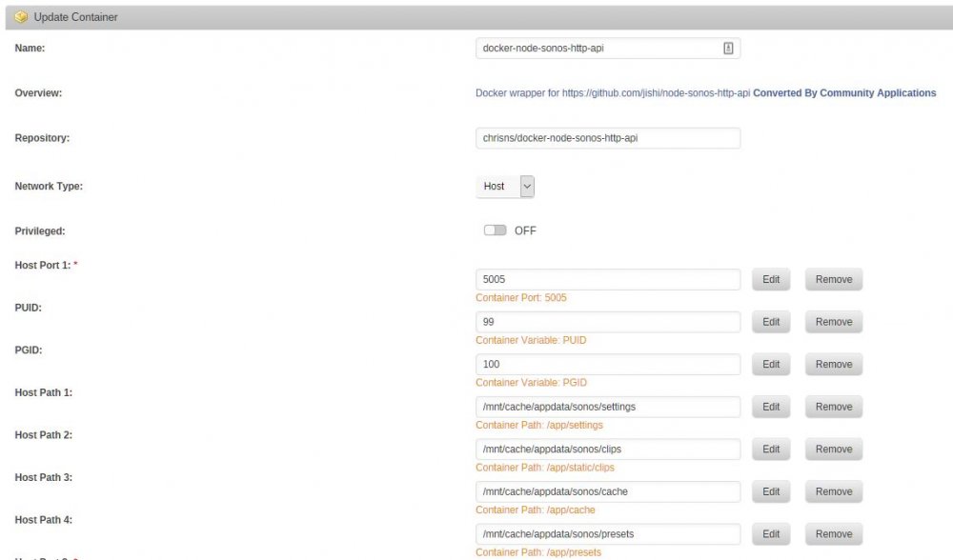Toggle the Privileged switch on
The height and width of the screenshot is (560, 953).
[x=495, y=230]
